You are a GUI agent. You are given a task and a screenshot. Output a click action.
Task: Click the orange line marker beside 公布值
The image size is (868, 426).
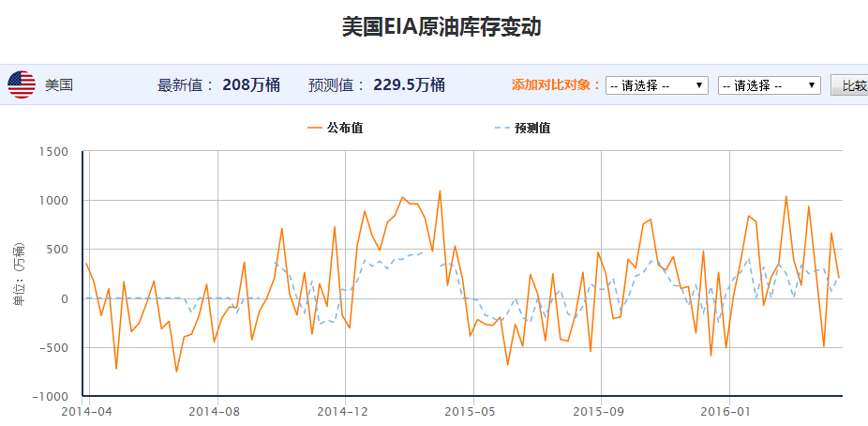tap(313, 128)
